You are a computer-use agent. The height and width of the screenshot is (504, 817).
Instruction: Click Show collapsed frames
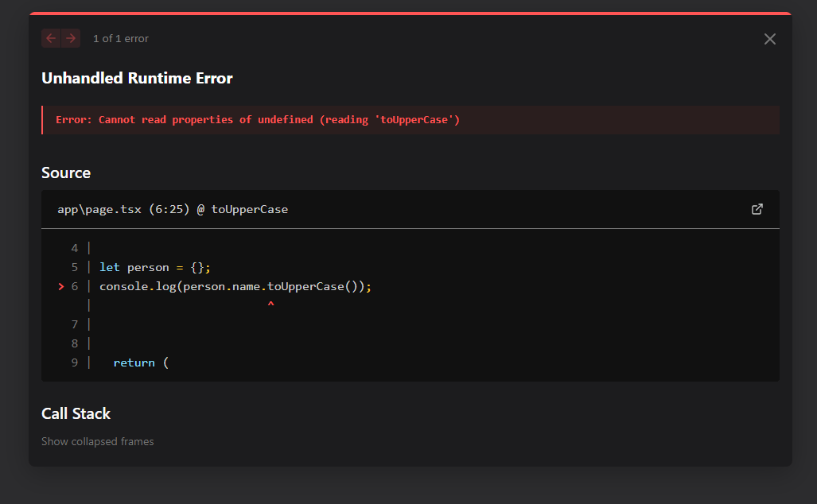97,441
